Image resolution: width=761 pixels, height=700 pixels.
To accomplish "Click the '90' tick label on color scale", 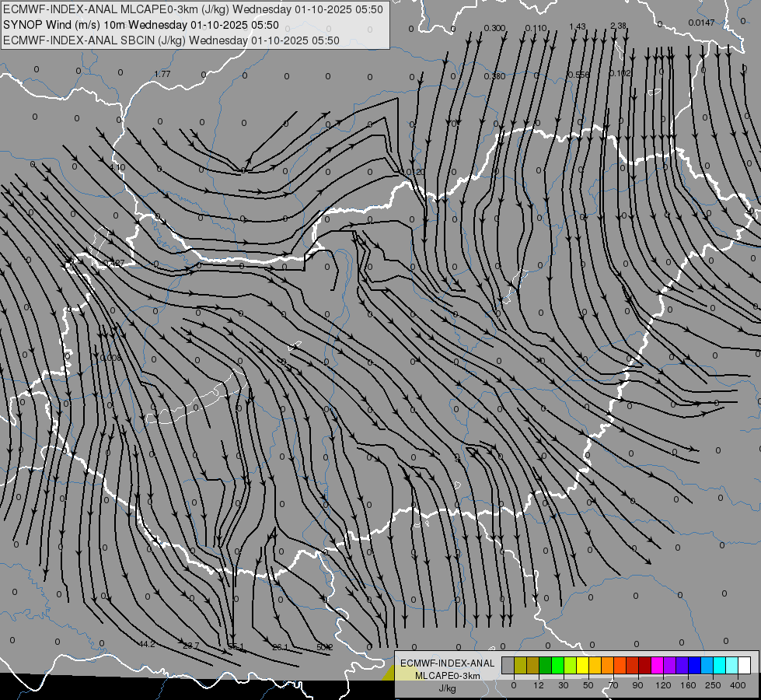I will [637, 685].
